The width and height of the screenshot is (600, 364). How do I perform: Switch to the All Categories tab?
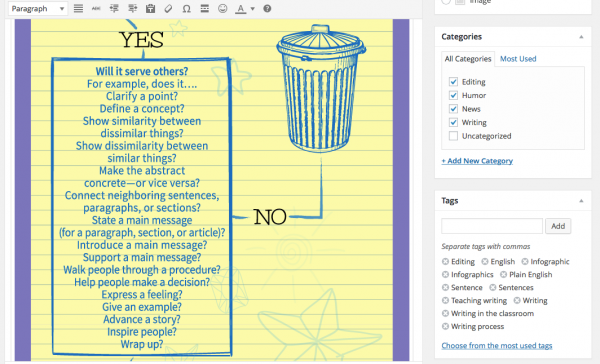468,59
